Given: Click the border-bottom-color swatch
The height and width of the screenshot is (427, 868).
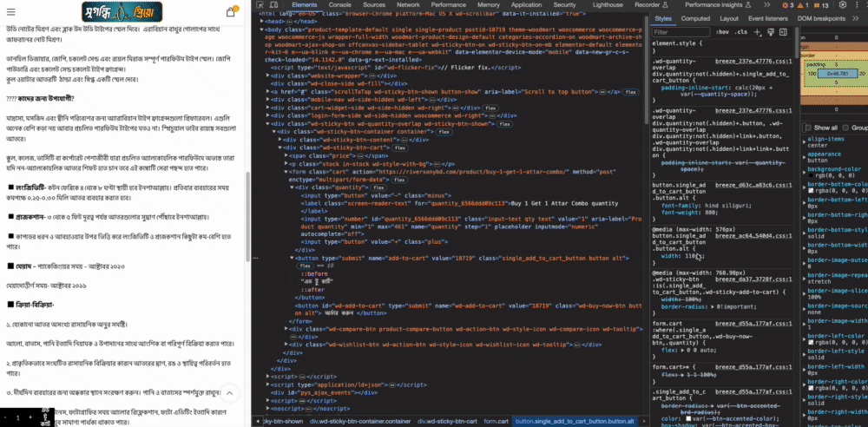Looking at the screenshot, I should [x=811, y=191].
